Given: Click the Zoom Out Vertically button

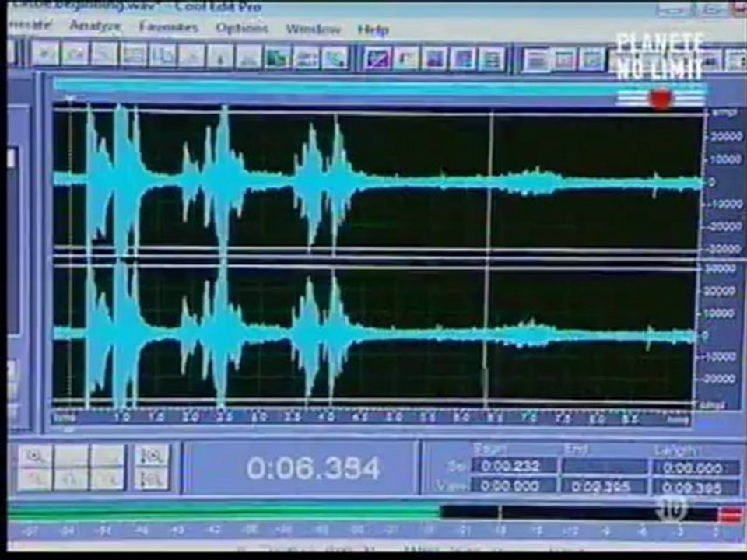Looking at the screenshot, I should pos(152,479).
